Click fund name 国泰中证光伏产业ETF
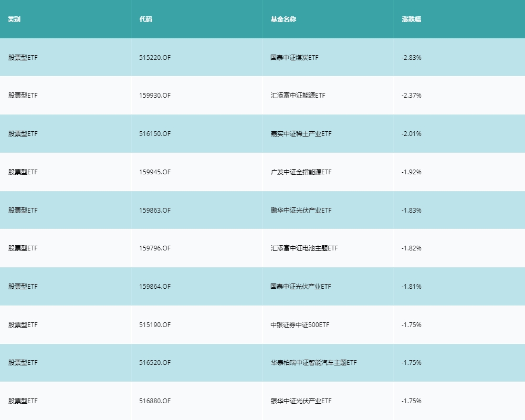Screen dimensions: 525x420 click(301, 286)
